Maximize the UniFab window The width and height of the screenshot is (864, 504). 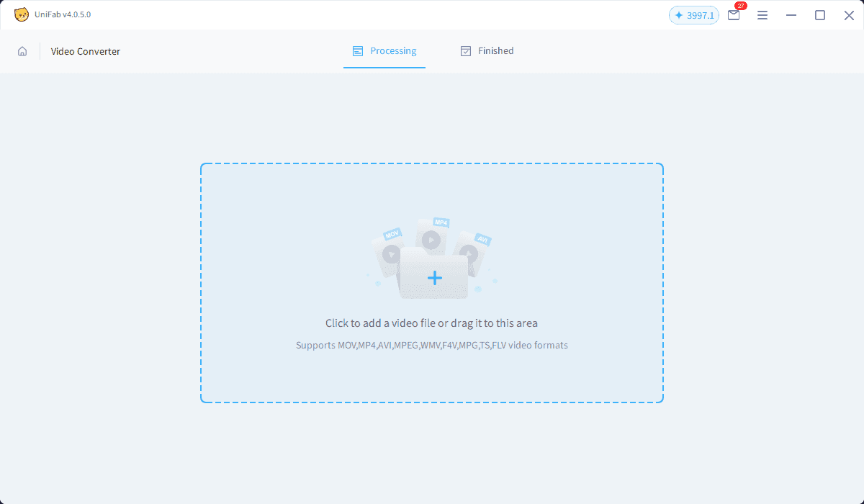(x=820, y=15)
